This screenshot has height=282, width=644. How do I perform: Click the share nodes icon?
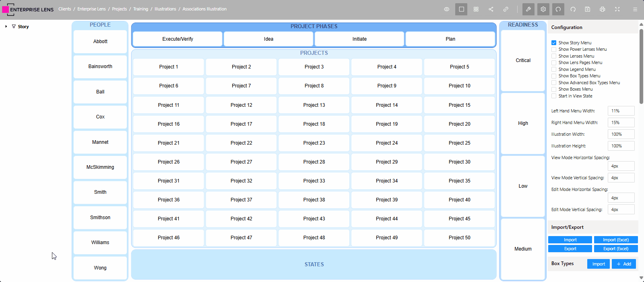point(491,9)
